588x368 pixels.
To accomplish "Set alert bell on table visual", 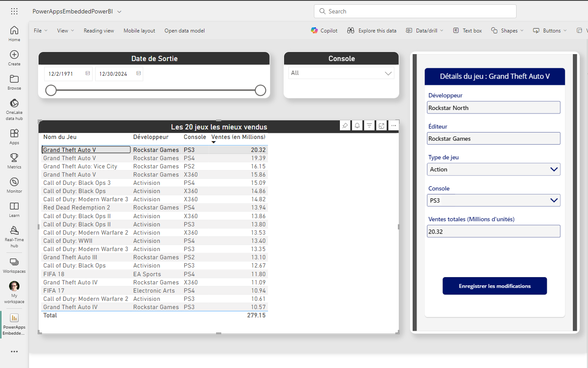I will [357, 126].
